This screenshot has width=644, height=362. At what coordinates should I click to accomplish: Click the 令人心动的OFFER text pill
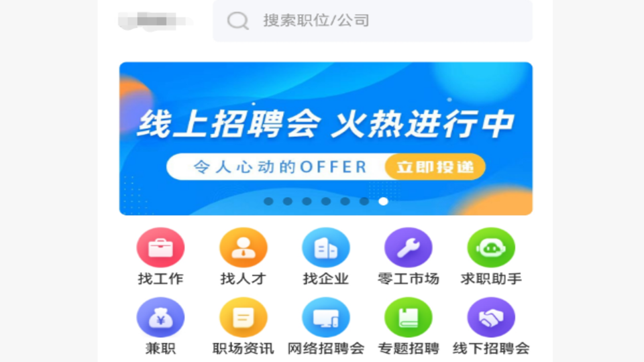tap(280, 167)
